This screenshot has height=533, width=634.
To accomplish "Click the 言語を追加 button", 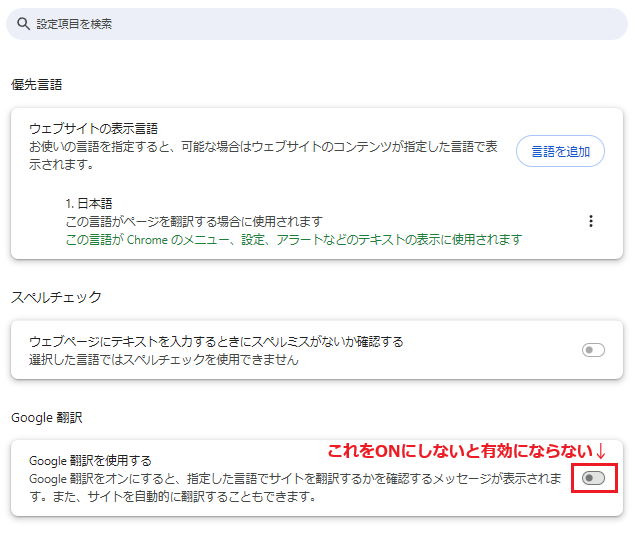I will coord(560,151).
